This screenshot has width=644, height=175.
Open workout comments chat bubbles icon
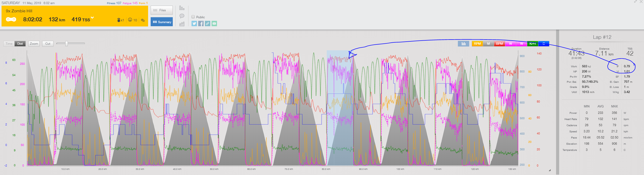pyautogui.click(x=143, y=20)
